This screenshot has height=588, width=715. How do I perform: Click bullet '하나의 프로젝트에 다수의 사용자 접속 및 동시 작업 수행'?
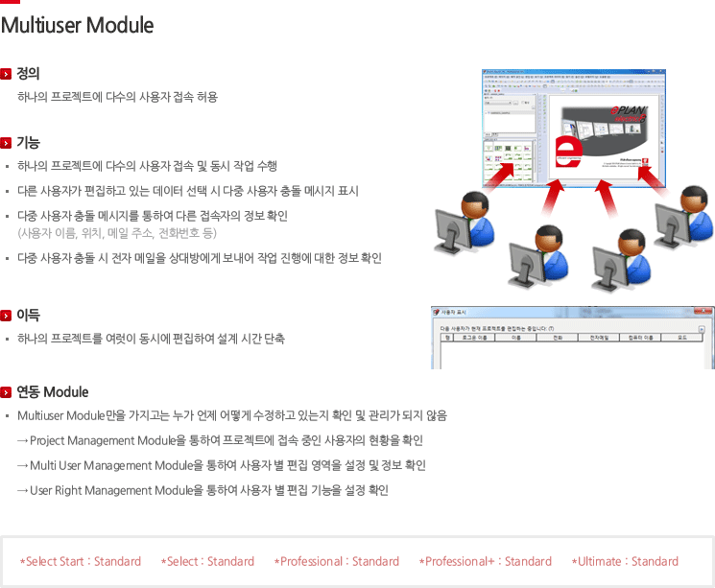[147, 166]
